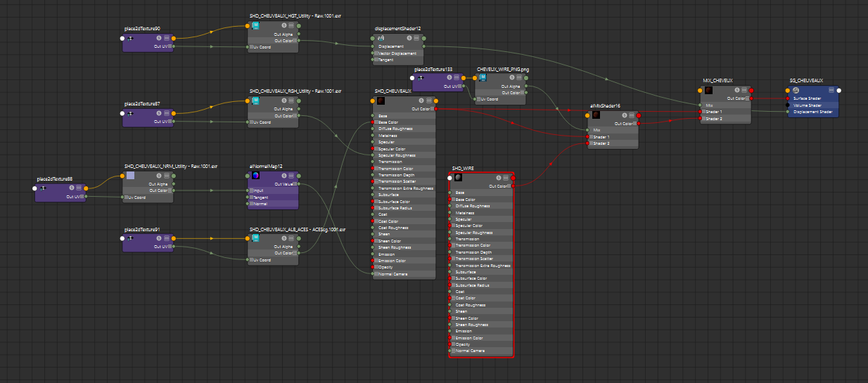Select the SG_CHEVEUX node title
The width and height of the screenshot is (868, 383).
tap(806, 81)
